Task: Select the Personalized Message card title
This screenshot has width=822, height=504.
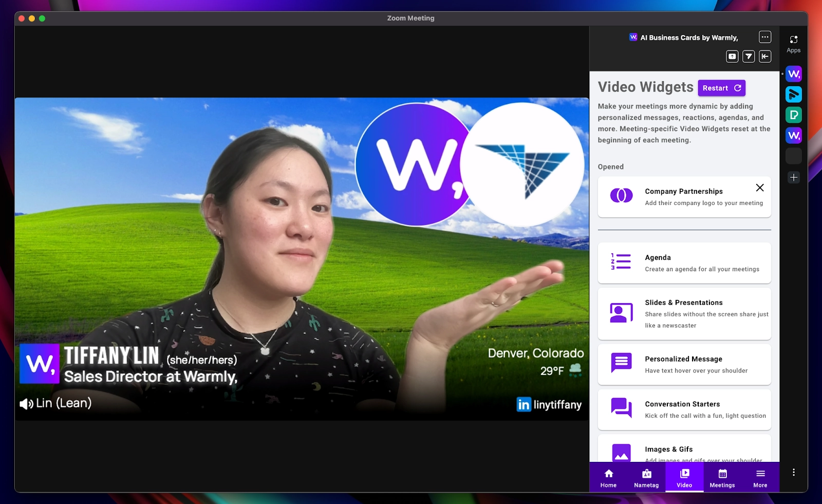Action: click(x=683, y=359)
